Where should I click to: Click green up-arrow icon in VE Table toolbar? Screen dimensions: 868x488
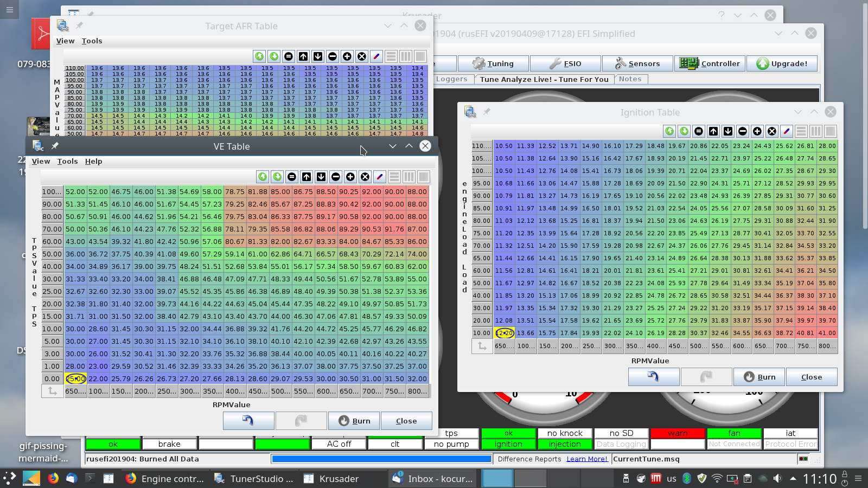tap(263, 177)
